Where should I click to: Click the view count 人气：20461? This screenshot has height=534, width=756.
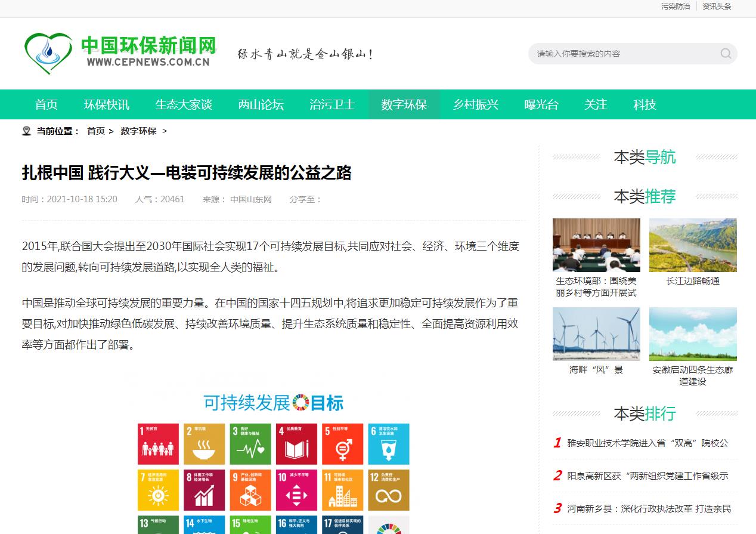160,199
